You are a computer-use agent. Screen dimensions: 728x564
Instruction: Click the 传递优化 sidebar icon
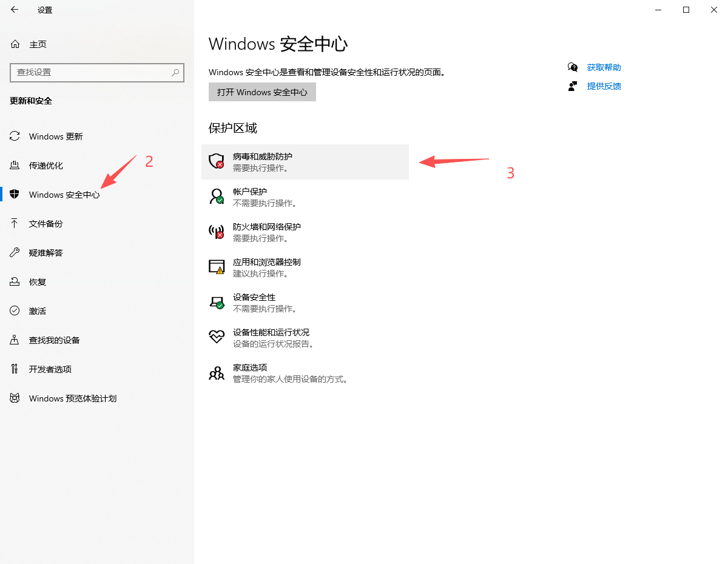15,166
